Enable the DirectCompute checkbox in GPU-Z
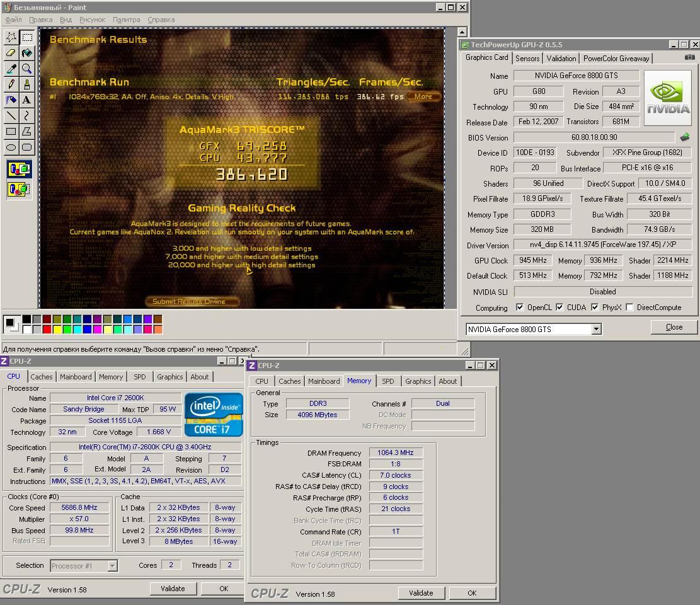This screenshot has width=700, height=605. (x=629, y=307)
